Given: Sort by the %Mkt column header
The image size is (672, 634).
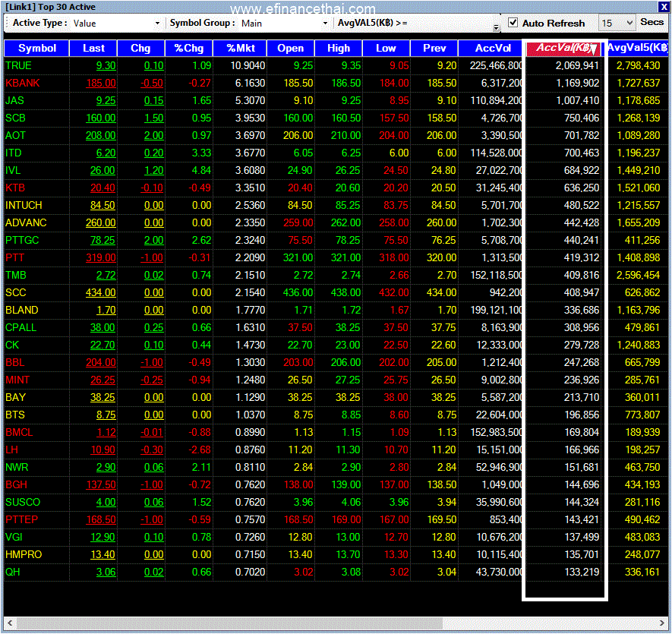Looking at the screenshot, I should coord(240,48).
